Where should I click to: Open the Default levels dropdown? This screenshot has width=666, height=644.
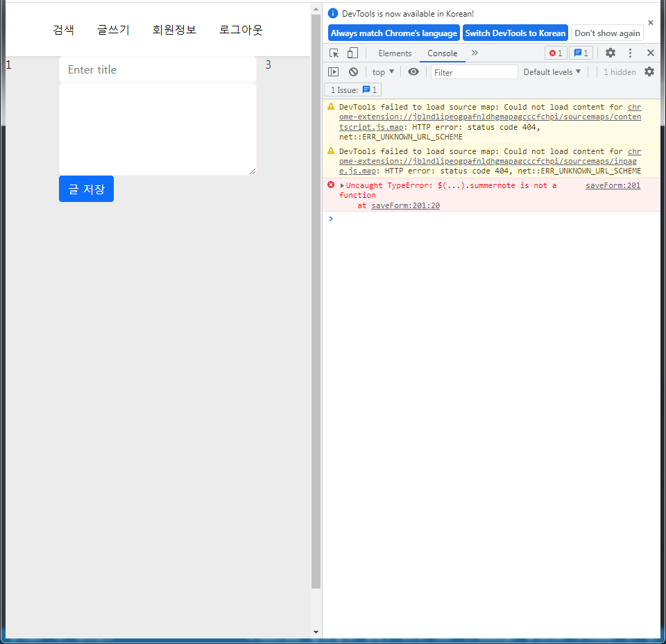(x=552, y=71)
